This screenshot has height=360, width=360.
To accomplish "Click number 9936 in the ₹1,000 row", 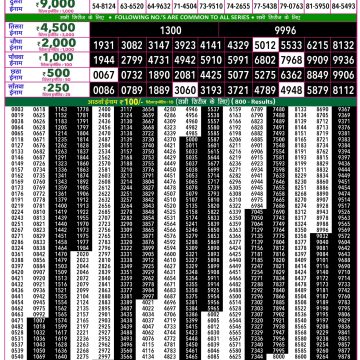I will [x=343, y=60].
